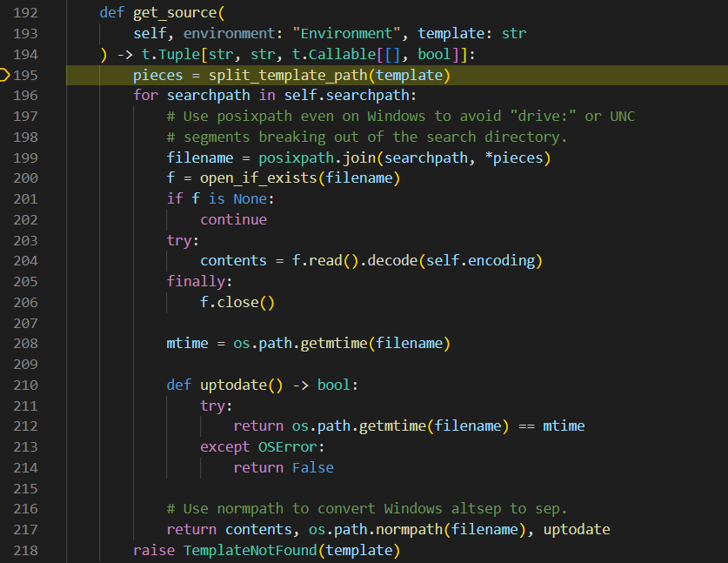
Task: Click mtime variable assignment on line 208
Action: click(x=187, y=344)
